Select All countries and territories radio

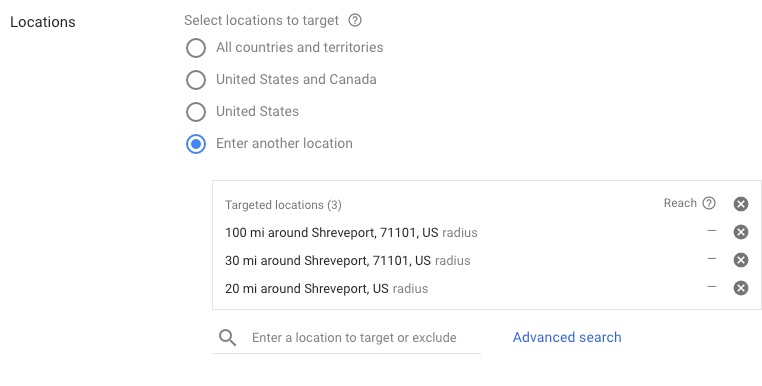[196, 48]
